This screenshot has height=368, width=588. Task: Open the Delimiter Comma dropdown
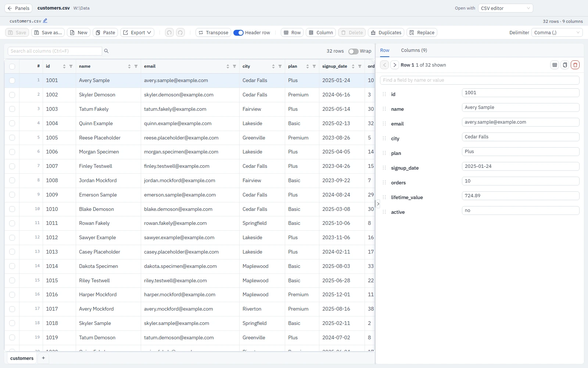[x=557, y=32]
